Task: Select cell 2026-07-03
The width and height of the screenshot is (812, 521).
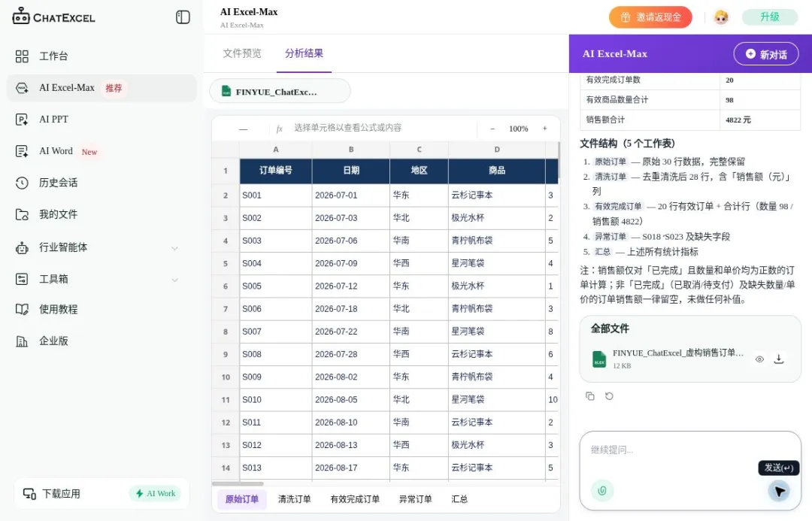Action: (x=351, y=218)
